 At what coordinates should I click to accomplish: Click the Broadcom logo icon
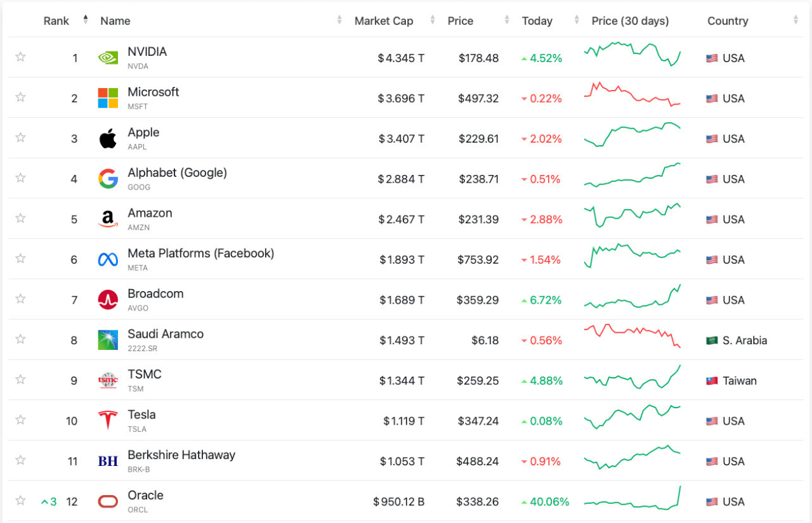click(x=108, y=300)
